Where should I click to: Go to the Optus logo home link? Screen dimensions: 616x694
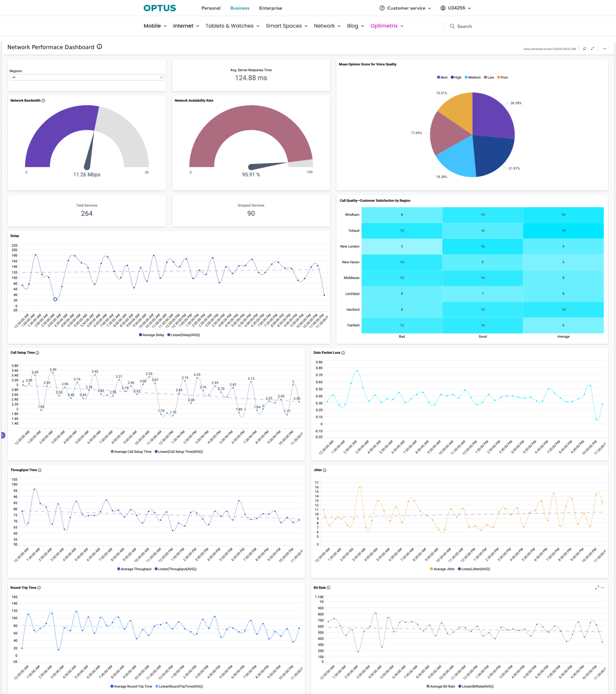point(160,8)
